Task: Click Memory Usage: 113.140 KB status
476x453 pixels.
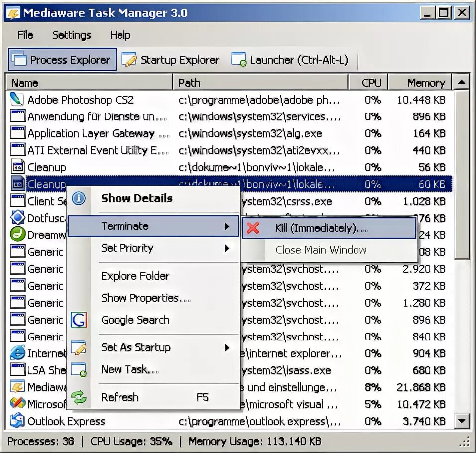Action: click(255, 441)
